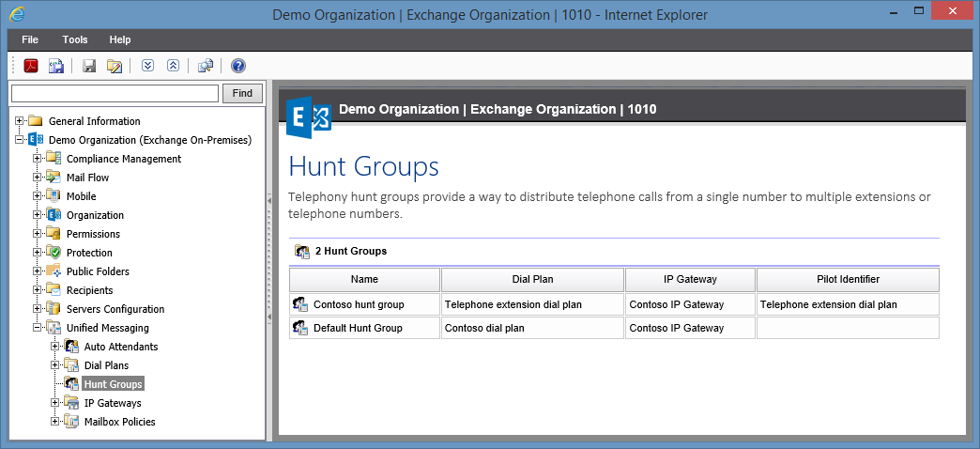
Task: Click the Public Folders node icon
Action: 54,271
